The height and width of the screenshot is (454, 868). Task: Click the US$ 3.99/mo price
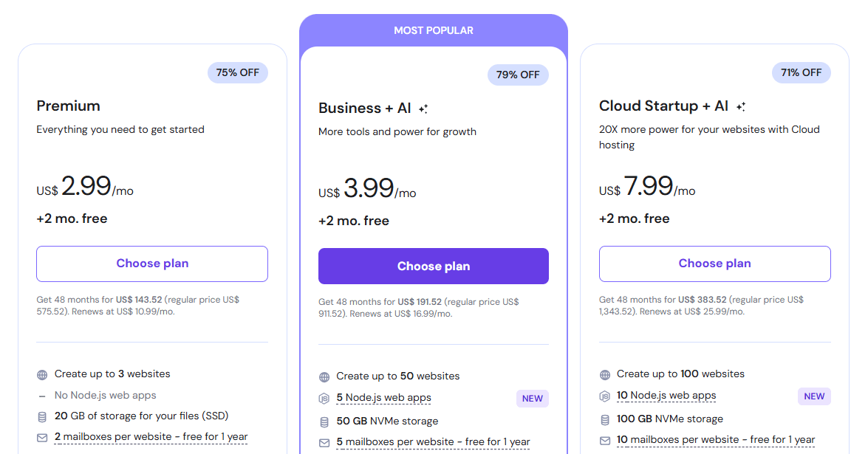pyautogui.click(x=367, y=188)
